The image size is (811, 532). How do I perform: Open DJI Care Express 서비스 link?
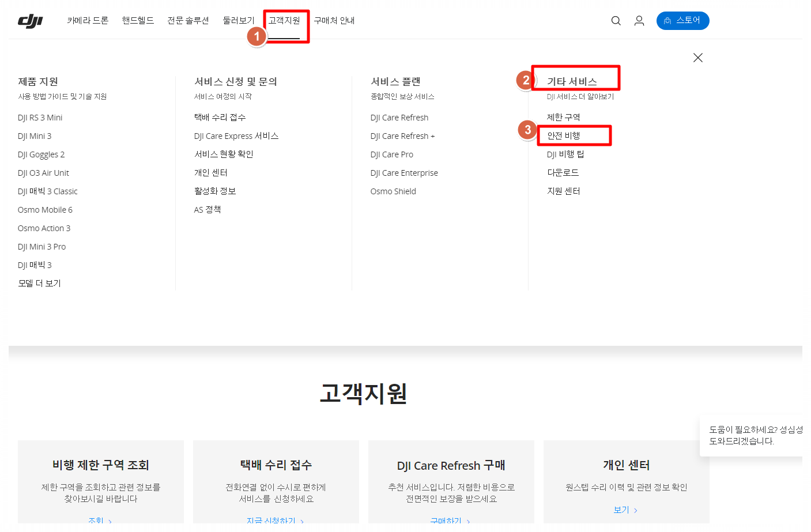tap(236, 136)
